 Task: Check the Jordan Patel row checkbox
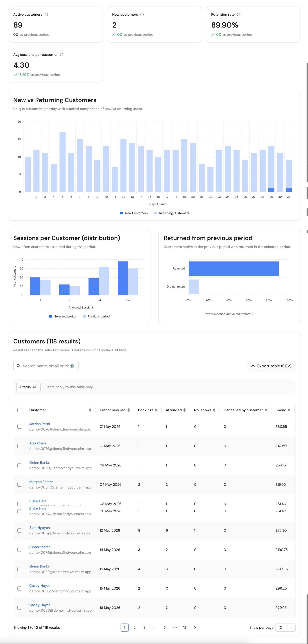19,427
